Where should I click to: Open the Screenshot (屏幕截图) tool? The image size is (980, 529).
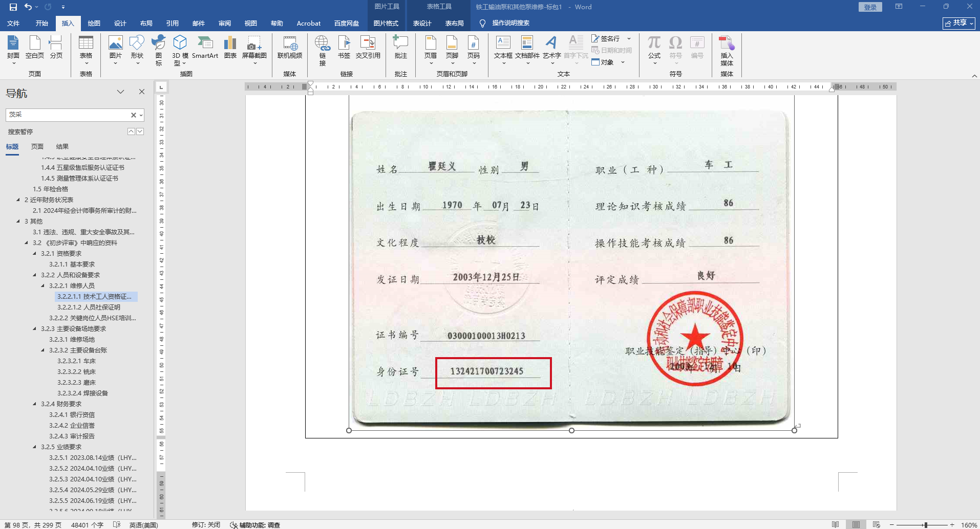[x=254, y=50]
